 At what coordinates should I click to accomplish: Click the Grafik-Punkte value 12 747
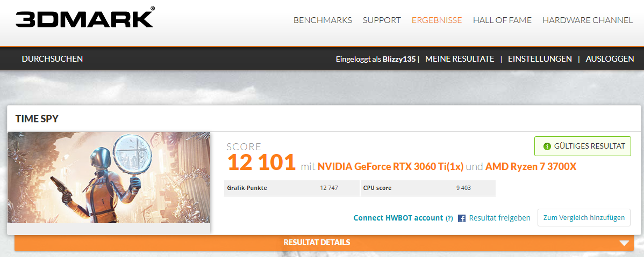click(330, 188)
